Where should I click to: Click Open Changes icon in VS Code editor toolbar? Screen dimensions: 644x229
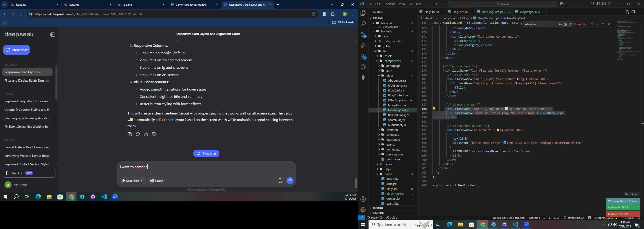pyautogui.click(x=627, y=12)
